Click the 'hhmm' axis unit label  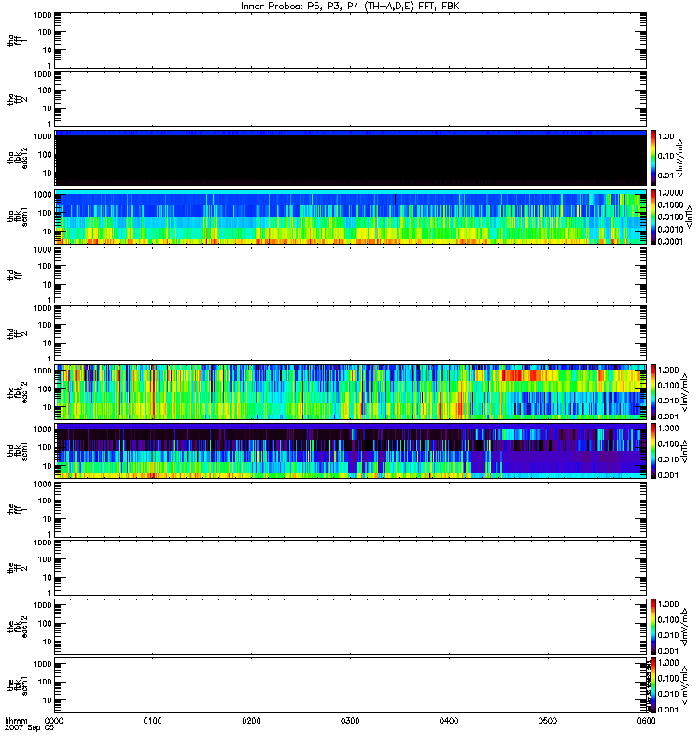[16, 721]
